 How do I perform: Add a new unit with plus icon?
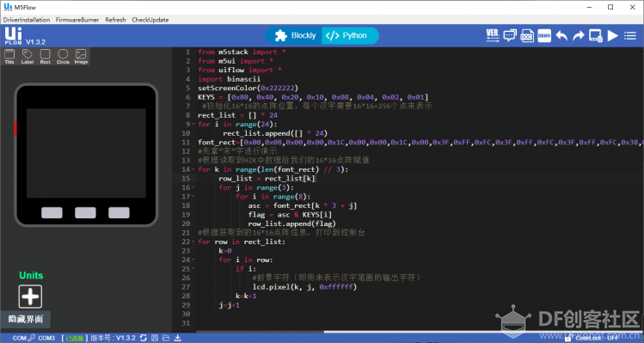coord(30,297)
